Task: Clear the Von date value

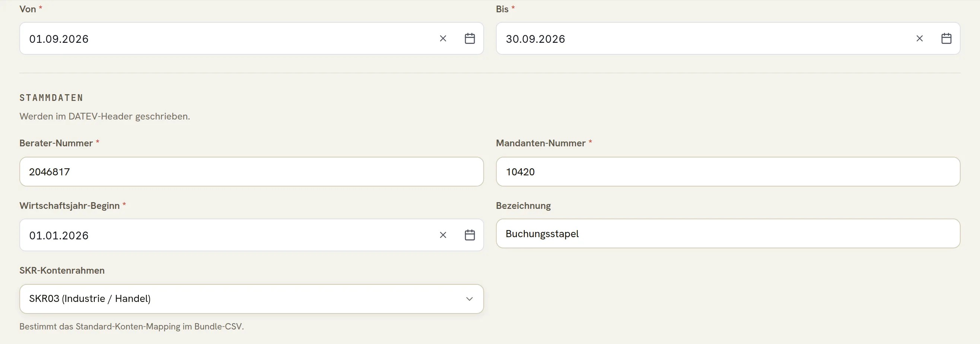Action: [443, 38]
